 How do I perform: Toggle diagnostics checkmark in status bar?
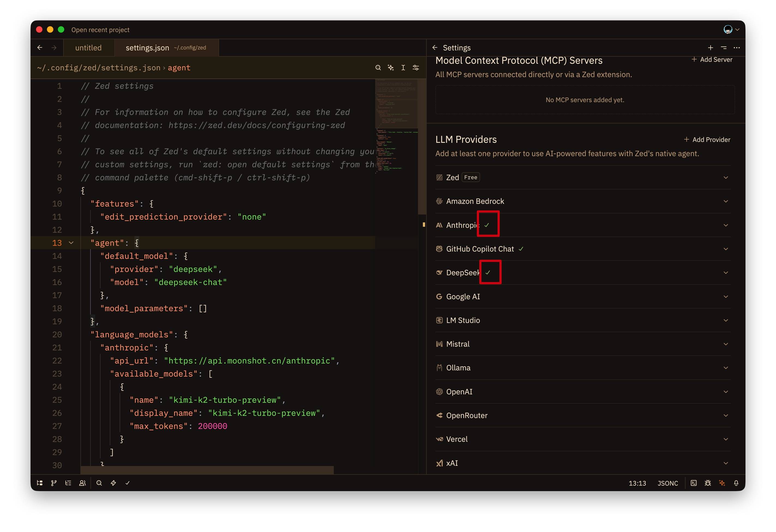pos(128,483)
